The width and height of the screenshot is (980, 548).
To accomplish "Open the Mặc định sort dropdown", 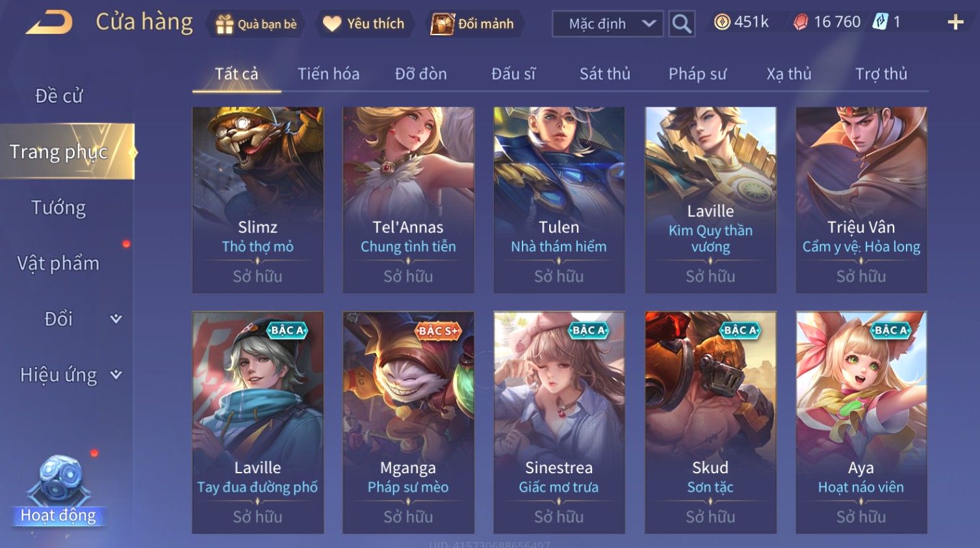I will [x=608, y=24].
